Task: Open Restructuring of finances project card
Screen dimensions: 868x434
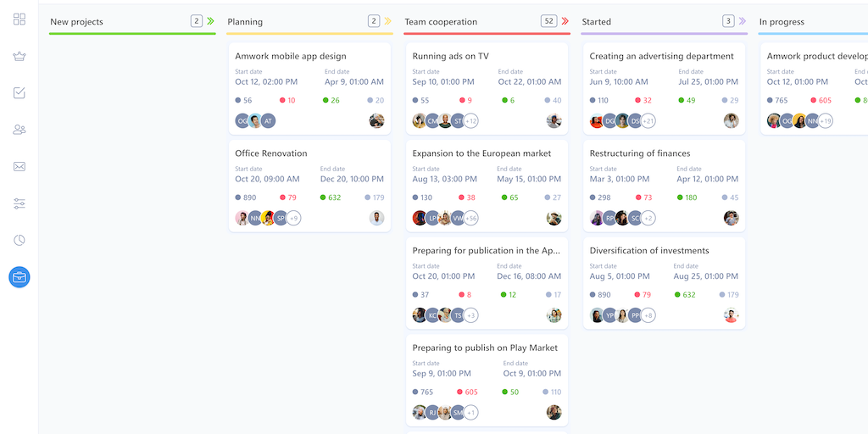Action: point(640,153)
